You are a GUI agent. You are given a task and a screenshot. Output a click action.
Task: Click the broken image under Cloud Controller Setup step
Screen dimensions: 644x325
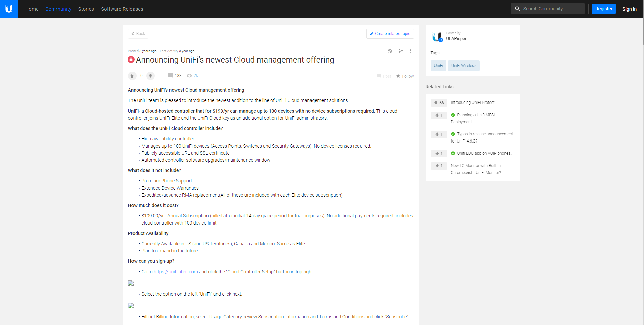131,283
